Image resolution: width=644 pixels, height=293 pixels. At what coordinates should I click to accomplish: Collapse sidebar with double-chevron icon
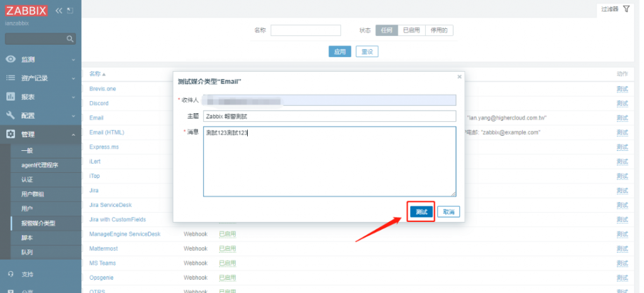pos(58,11)
